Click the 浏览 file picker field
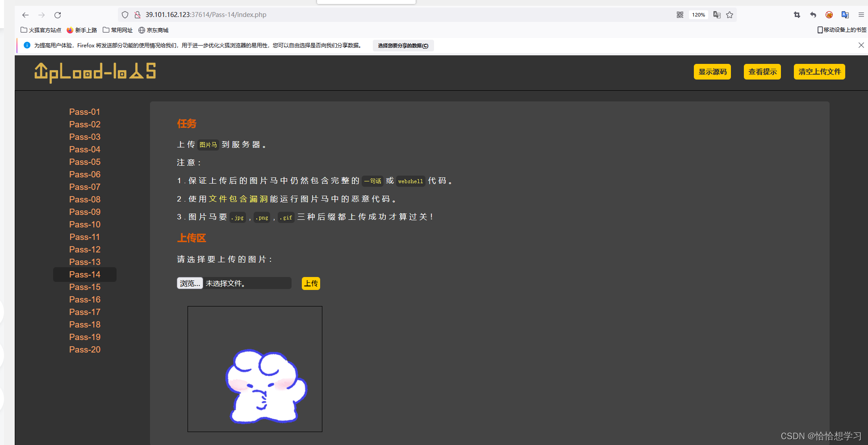 (x=189, y=283)
